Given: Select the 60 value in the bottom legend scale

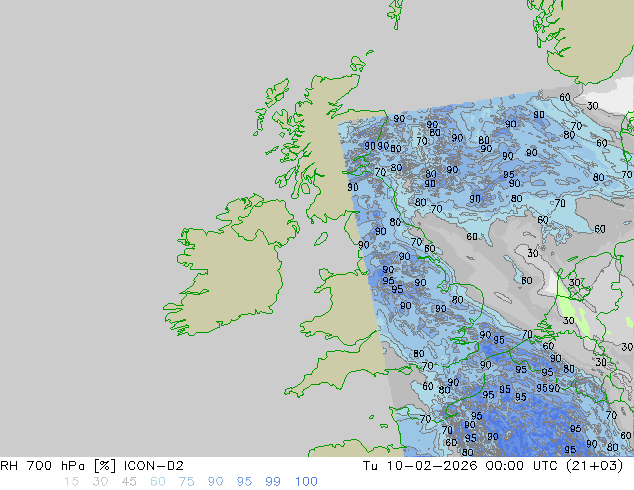Looking at the screenshot, I should pos(158,482).
